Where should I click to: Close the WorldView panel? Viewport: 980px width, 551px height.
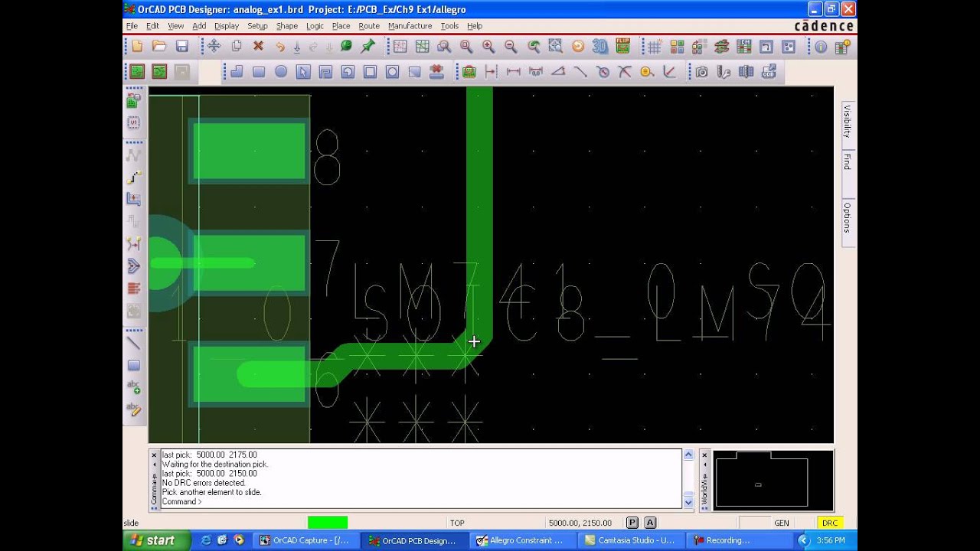[x=704, y=455]
